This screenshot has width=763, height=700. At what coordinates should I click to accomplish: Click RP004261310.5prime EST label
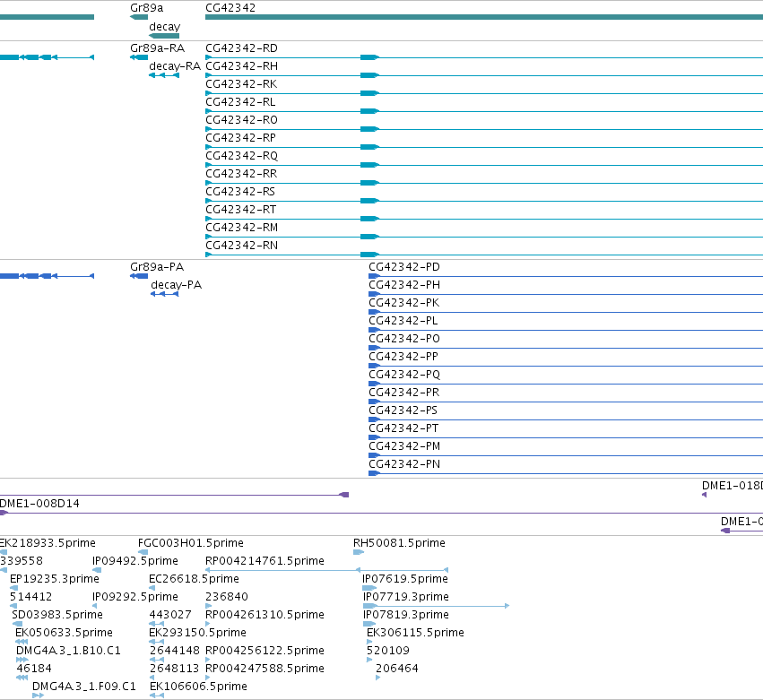[264, 616]
